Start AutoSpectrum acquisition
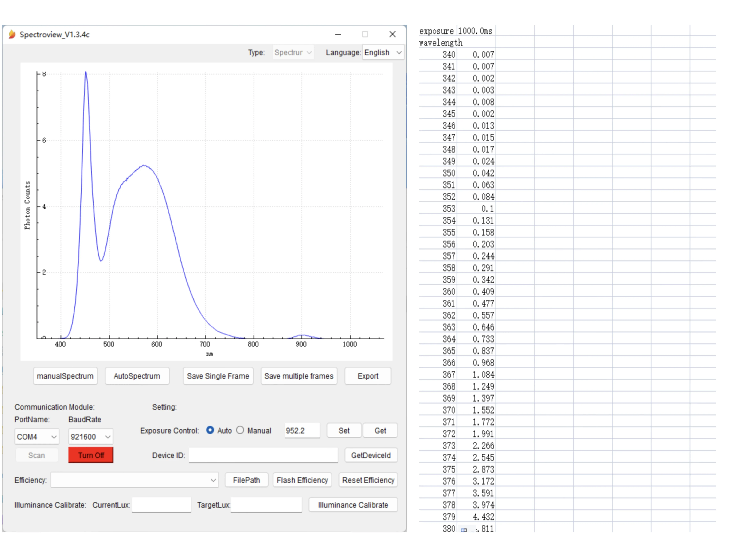The width and height of the screenshot is (738, 560). (137, 376)
